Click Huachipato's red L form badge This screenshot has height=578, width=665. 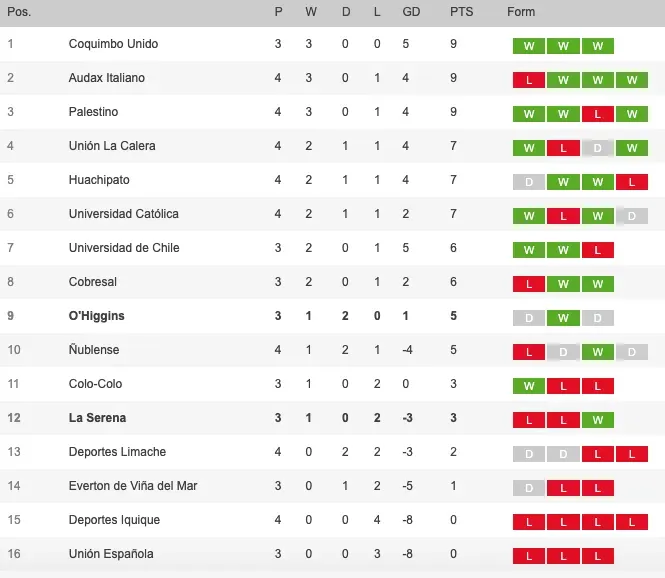coord(631,182)
